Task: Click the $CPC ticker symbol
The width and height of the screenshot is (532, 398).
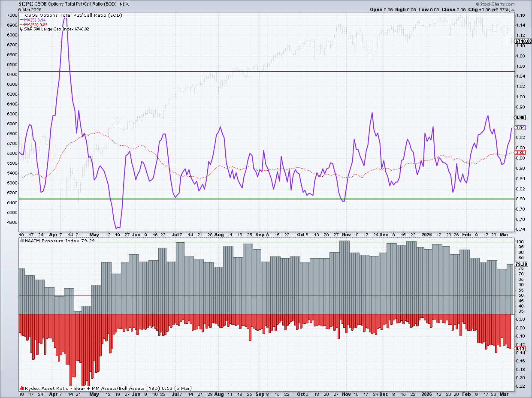Action: 26,4
